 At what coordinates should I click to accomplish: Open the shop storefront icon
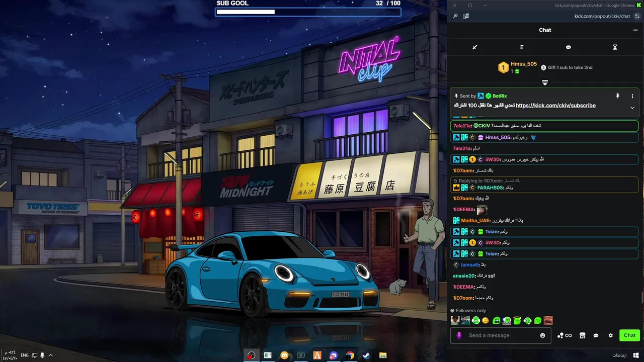coord(582,335)
